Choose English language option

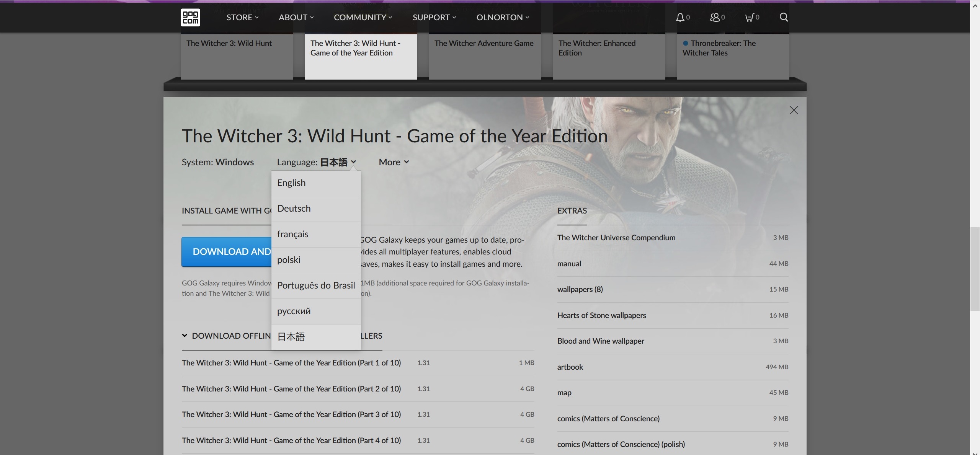[x=316, y=183]
